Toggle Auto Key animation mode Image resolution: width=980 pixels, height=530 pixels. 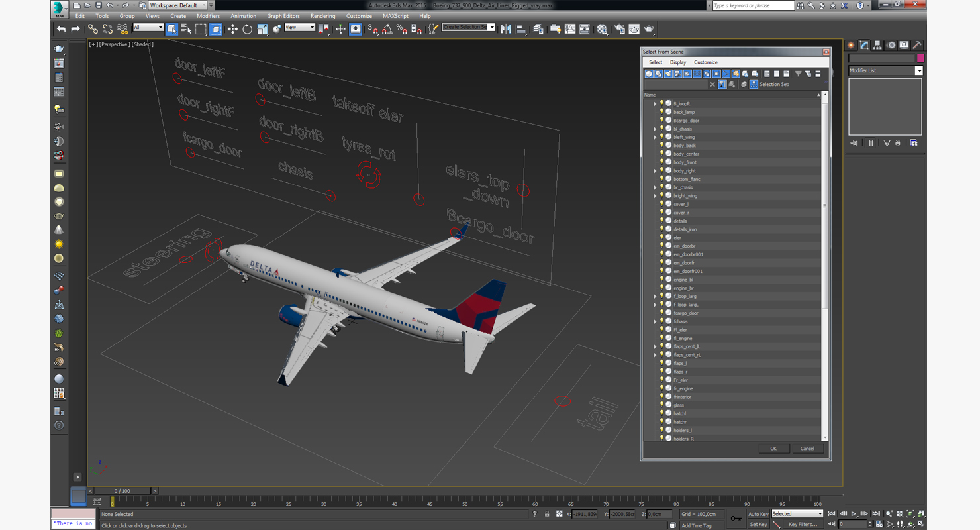758,514
